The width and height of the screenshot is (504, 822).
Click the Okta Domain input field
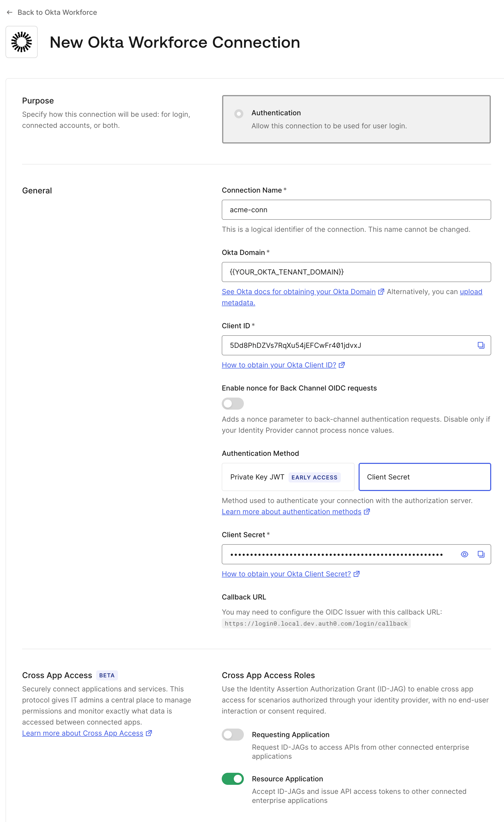[356, 272]
